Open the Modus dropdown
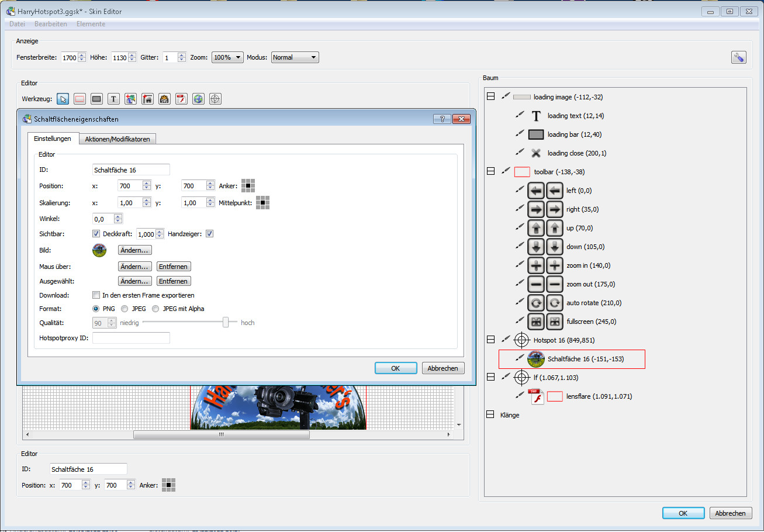Viewport: 764px width, 532px height. coord(295,57)
